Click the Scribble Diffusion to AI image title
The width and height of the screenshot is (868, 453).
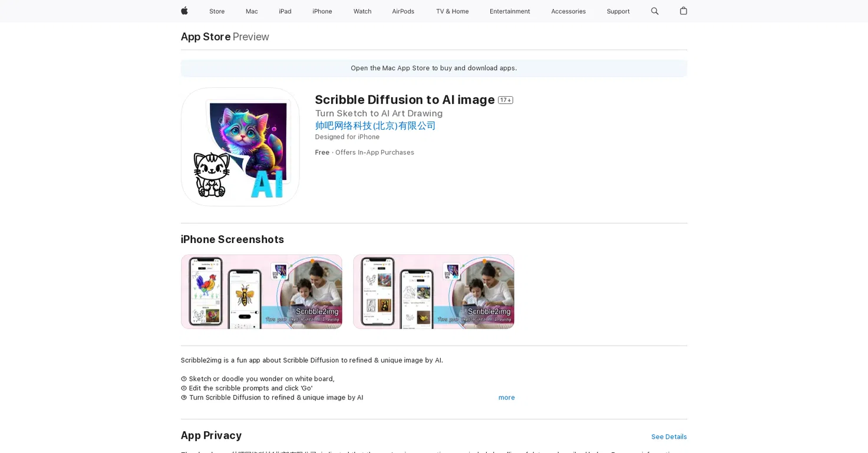click(x=405, y=100)
